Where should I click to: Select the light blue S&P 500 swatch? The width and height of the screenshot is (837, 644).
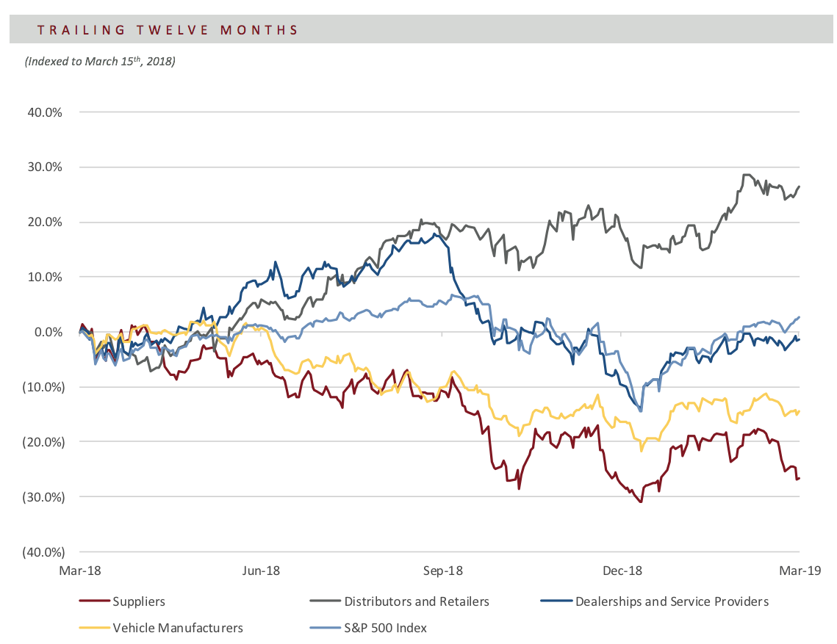coord(325,628)
